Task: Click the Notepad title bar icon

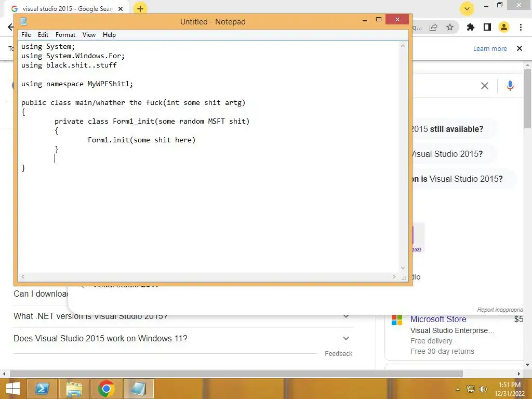Action: point(23,21)
